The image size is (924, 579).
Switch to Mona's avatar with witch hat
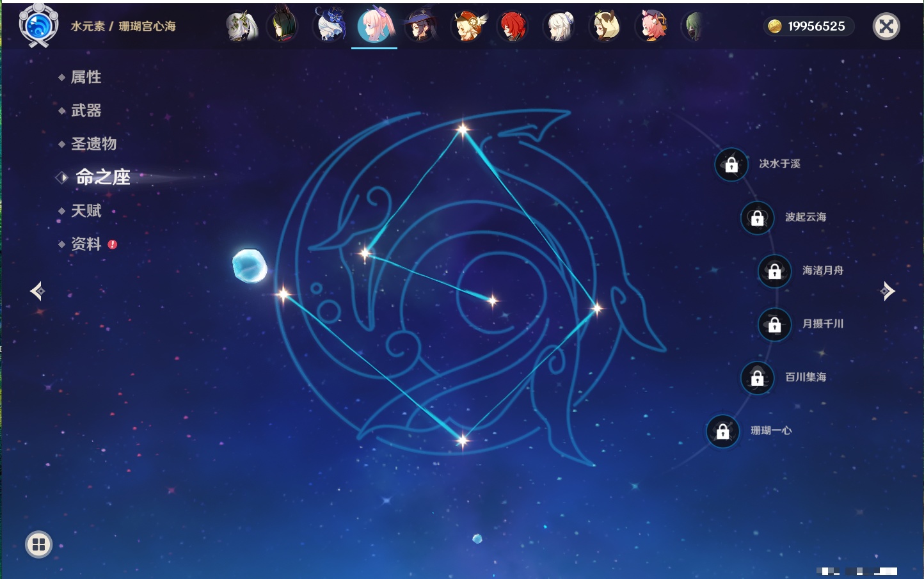[x=420, y=26]
